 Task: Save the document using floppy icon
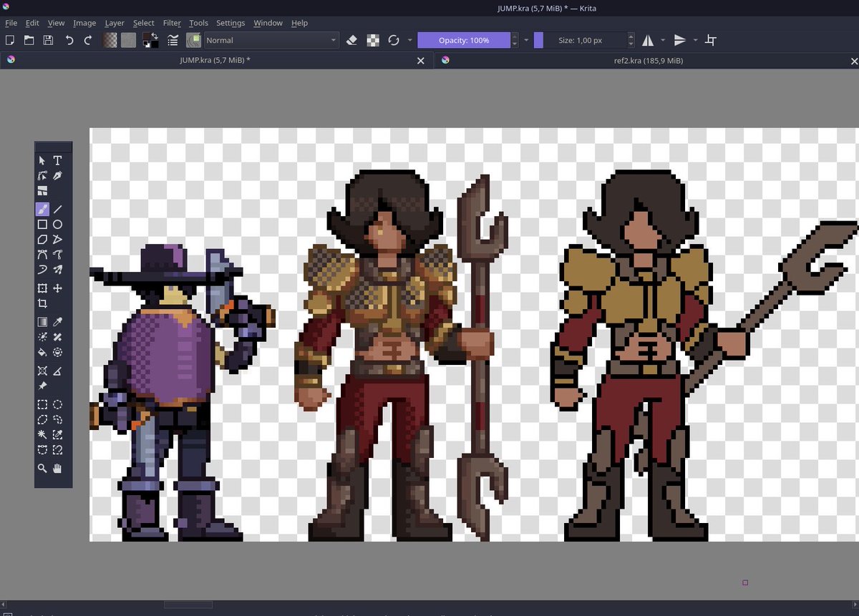(x=48, y=40)
